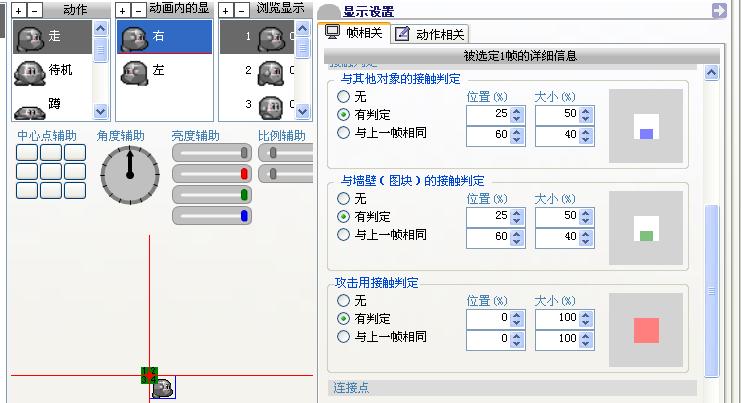Click the minus button in the 浏览显示 panel

[x=241, y=10]
